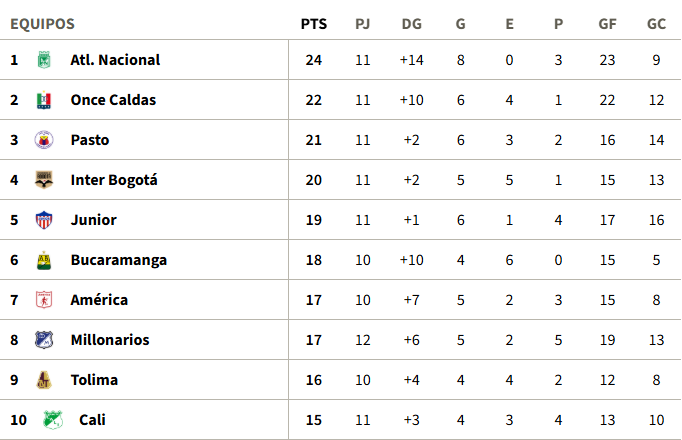
Task: Select the Bucaramanga team name
Action: 118,260
